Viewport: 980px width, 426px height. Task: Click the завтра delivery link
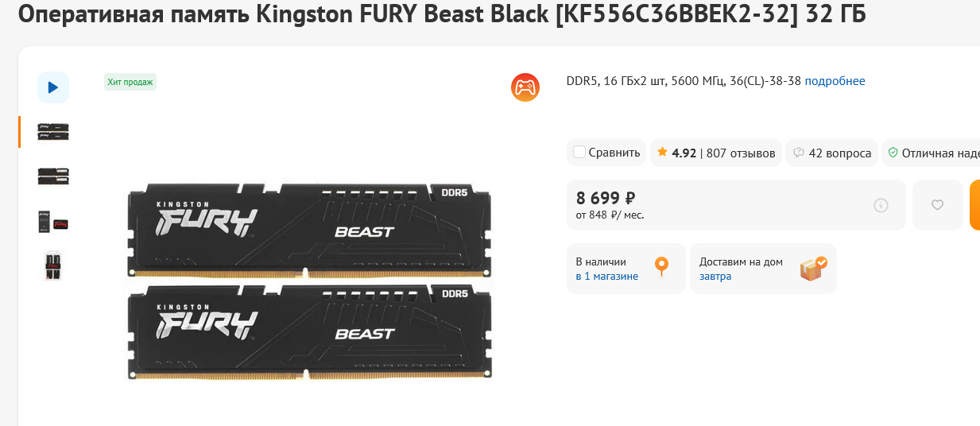coord(715,276)
